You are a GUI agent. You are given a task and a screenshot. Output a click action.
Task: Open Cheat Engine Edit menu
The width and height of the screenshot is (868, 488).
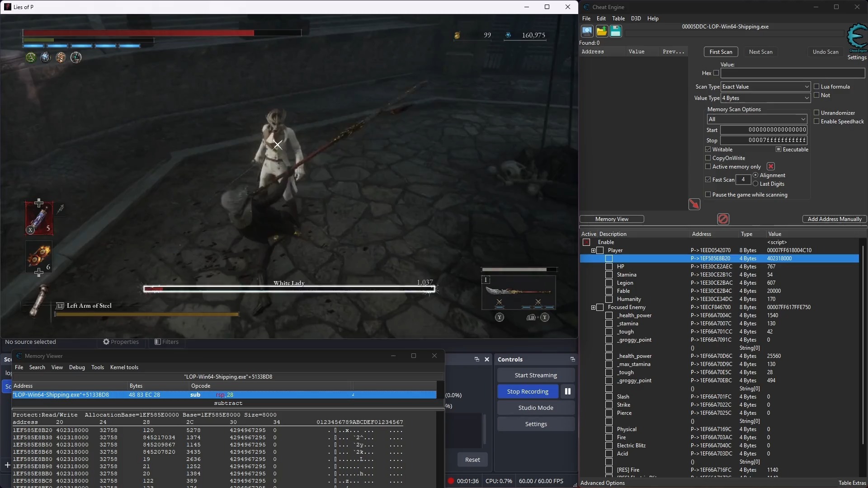(601, 19)
